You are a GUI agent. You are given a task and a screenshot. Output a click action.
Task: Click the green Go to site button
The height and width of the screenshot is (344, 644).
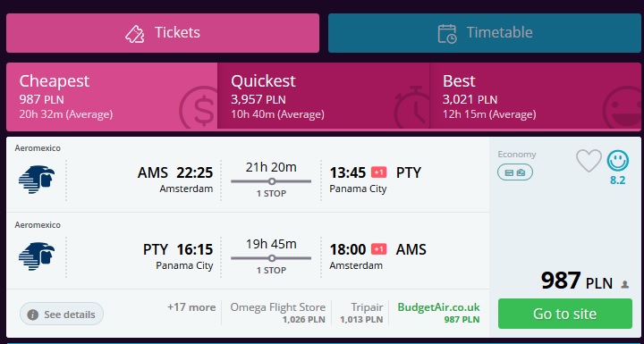[564, 314]
